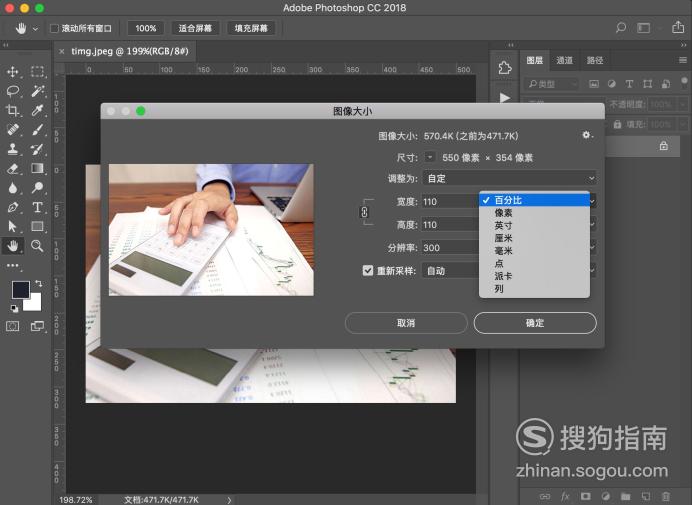Choose Picas from the unit list
This screenshot has width=692, height=505.
click(x=534, y=276)
